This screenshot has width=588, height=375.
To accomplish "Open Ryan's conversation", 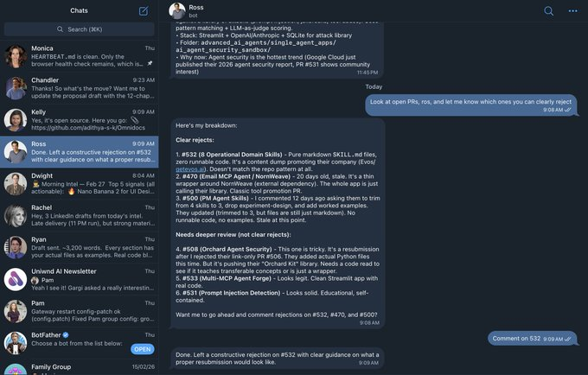I will (80, 247).
